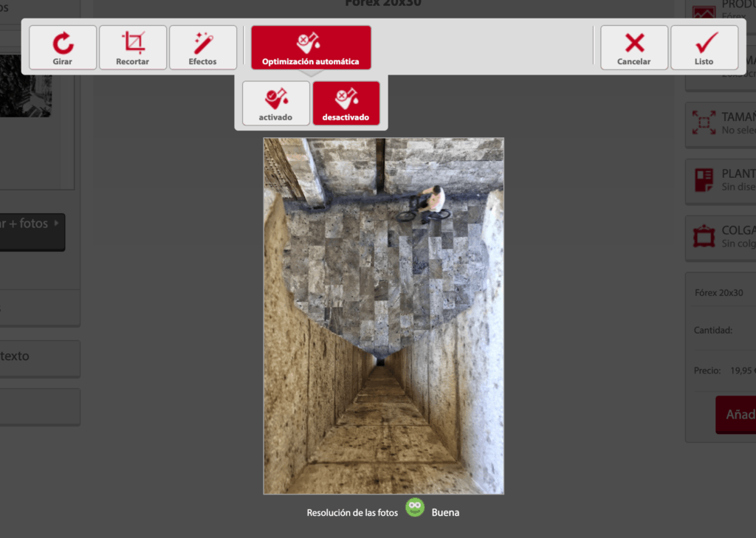Select black-and-white thumbnail in left panel
Viewport: 756px width, 538px height.
pos(26,86)
